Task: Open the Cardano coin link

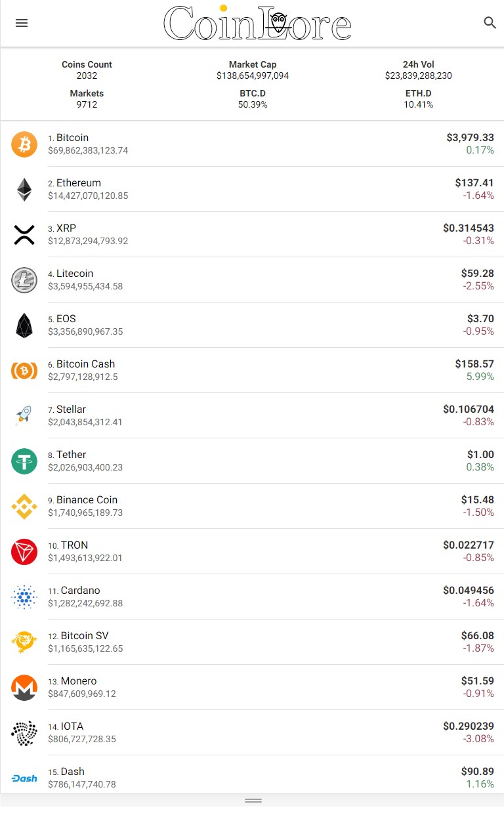Action: point(80,591)
